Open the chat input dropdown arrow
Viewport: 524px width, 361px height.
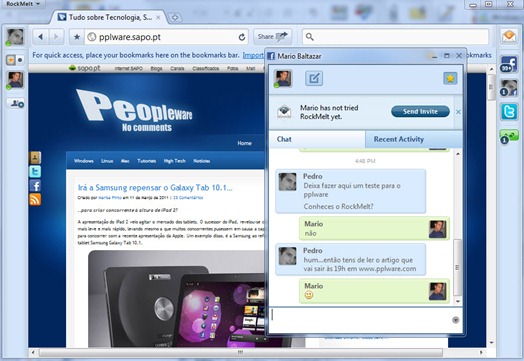[x=455, y=320]
